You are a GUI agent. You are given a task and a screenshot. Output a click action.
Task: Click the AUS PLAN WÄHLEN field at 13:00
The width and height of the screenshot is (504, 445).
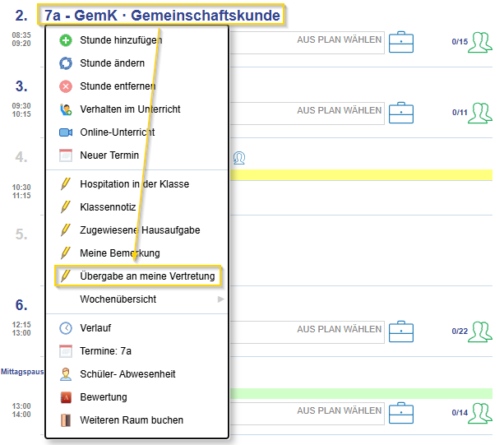coord(307,413)
